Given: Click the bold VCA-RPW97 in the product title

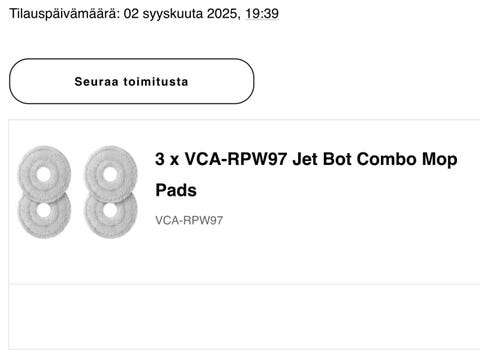Looking at the screenshot, I should click(236, 159).
